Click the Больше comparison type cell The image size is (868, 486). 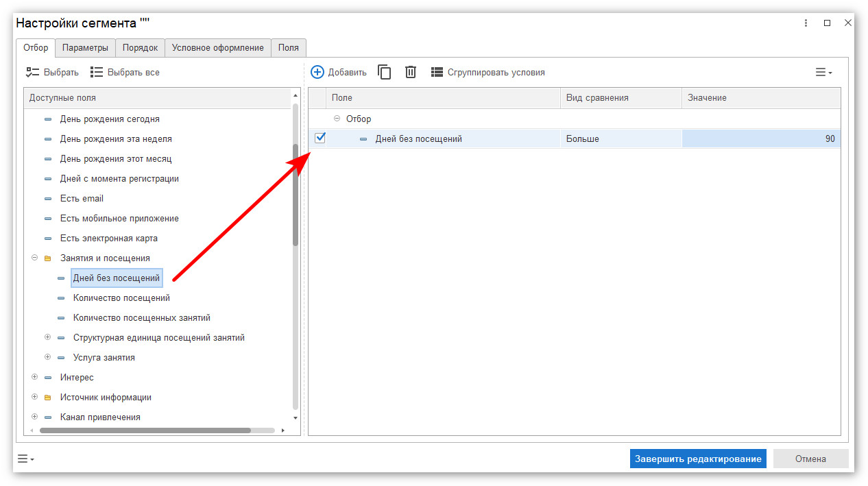point(621,138)
